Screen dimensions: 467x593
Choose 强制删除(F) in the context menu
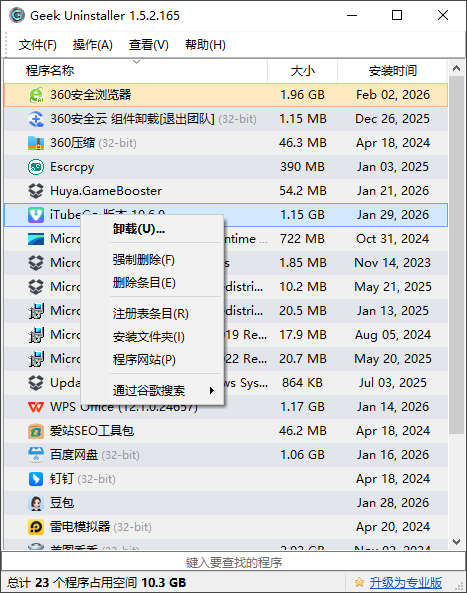[x=152, y=260]
